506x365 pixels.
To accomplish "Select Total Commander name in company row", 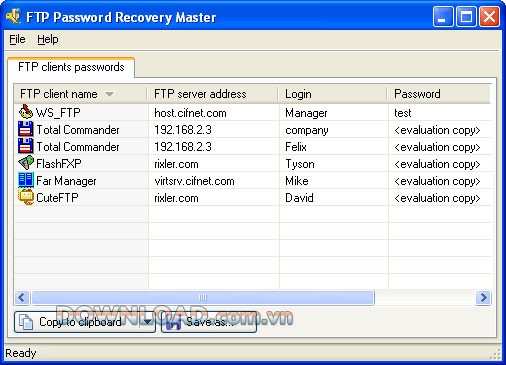I will [78, 130].
